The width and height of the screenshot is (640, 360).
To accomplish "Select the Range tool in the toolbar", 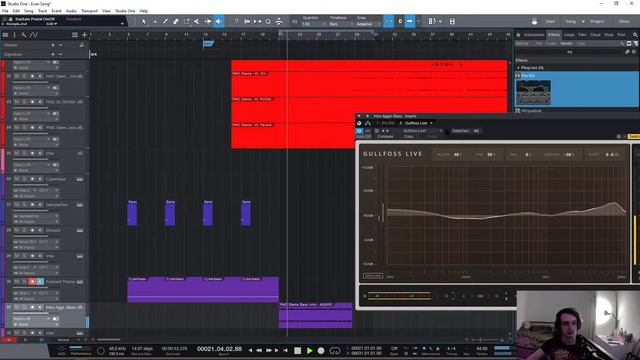I will [x=155, y=21].
